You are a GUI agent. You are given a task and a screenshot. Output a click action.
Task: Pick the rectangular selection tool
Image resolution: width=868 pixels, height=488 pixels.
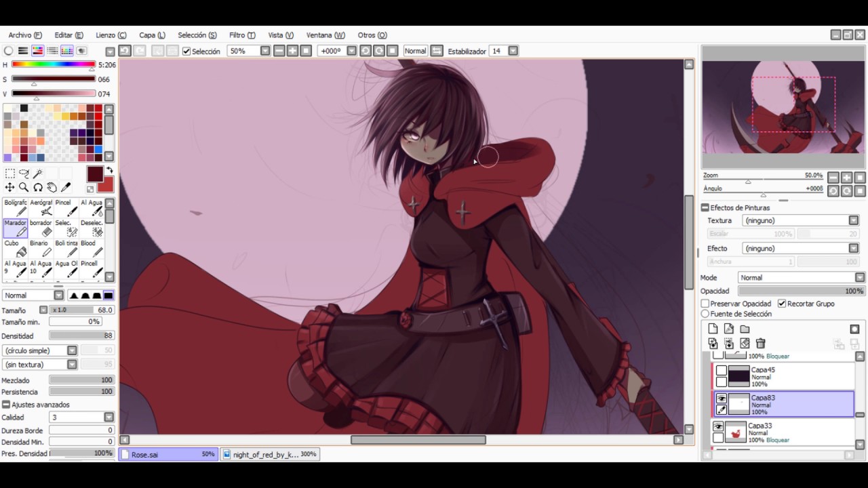[9, 174]
